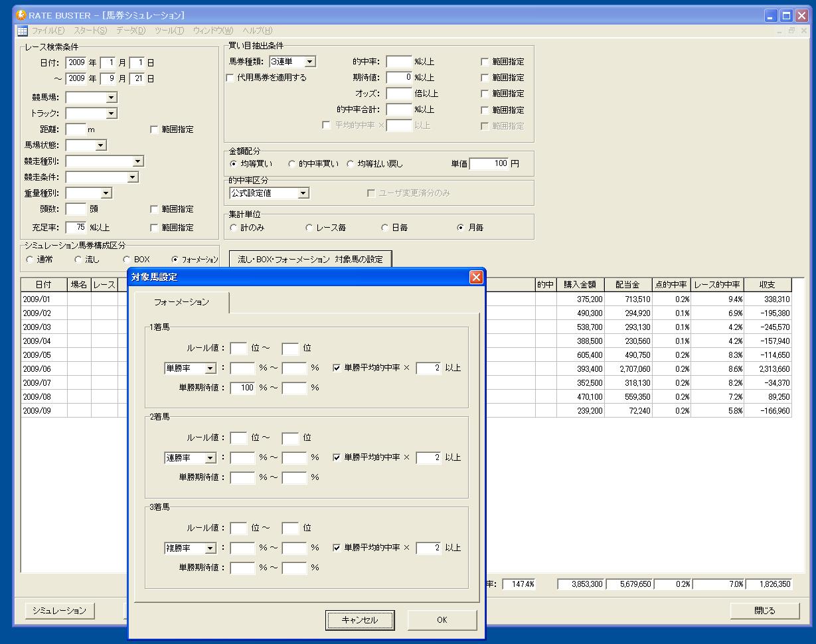816x644 pixels.
Task: Close the 対象馬設定 dialog with the X
Action: point(476,277)
